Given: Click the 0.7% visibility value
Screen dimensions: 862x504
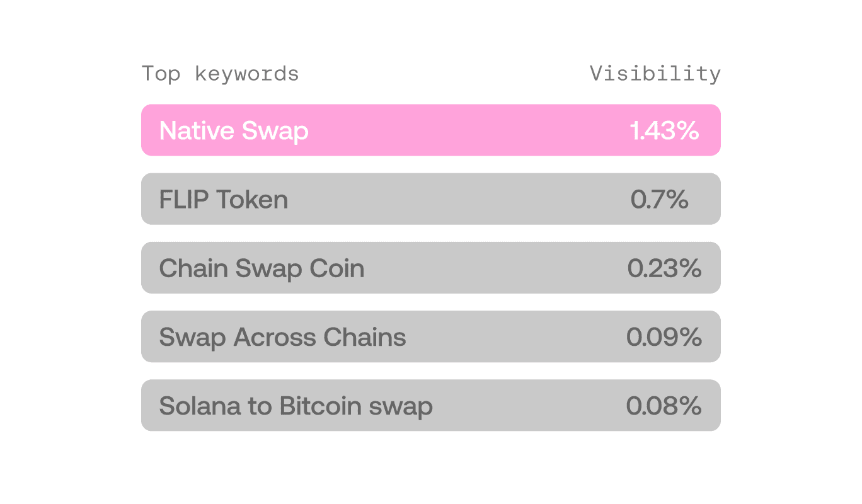Looking at the screenshot, I should coord(659,200).
